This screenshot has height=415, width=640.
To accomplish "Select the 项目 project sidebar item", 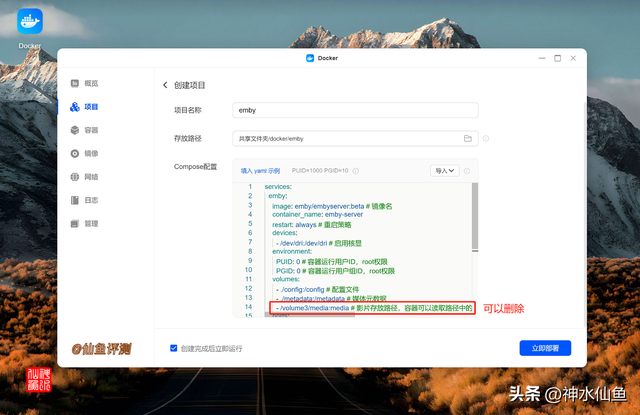I will click(x=84, y=107).
